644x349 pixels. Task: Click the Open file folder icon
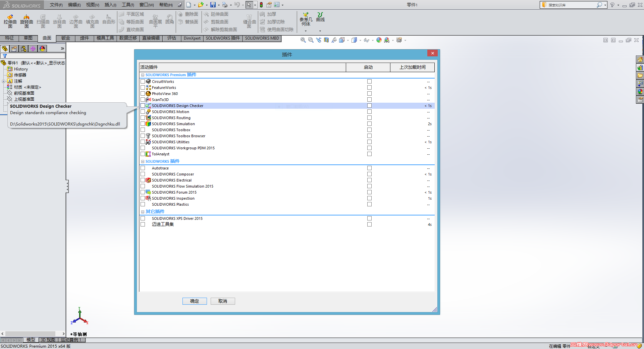(201, 5)
